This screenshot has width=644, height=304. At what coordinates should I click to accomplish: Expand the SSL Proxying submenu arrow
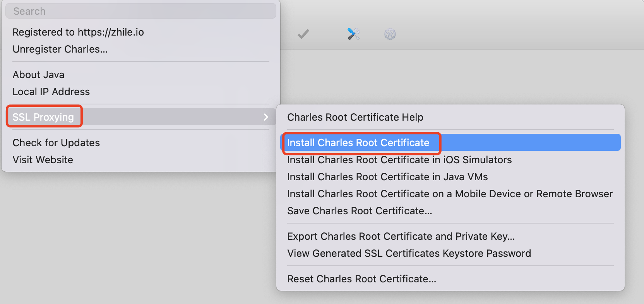[266, 117]
